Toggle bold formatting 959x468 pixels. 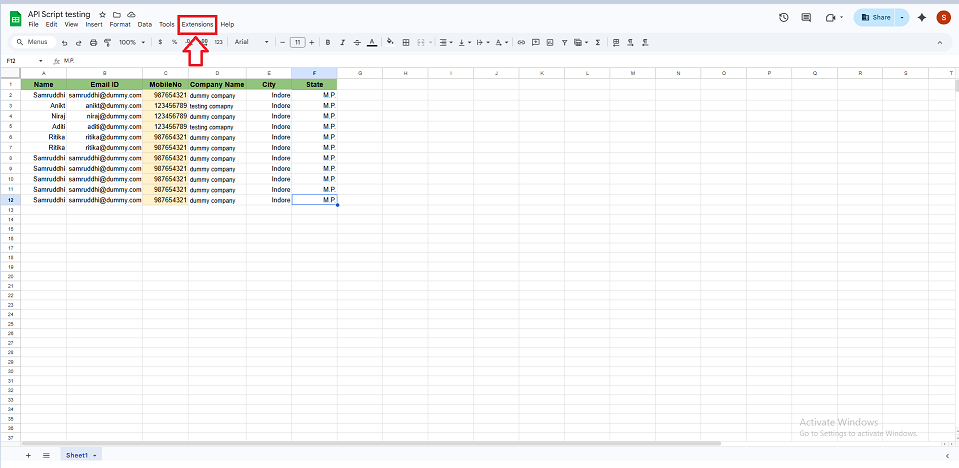tap(327, 42)
